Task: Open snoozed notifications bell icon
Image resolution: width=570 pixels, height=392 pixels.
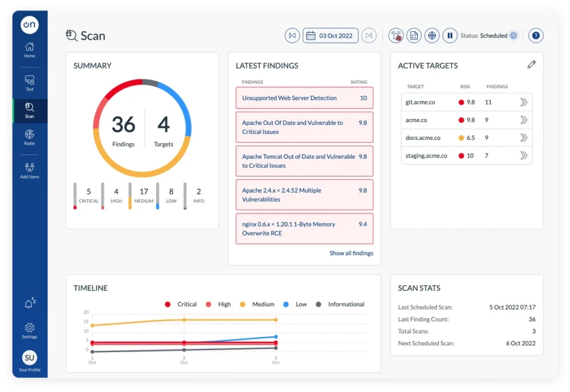Action: pos(30,303)
